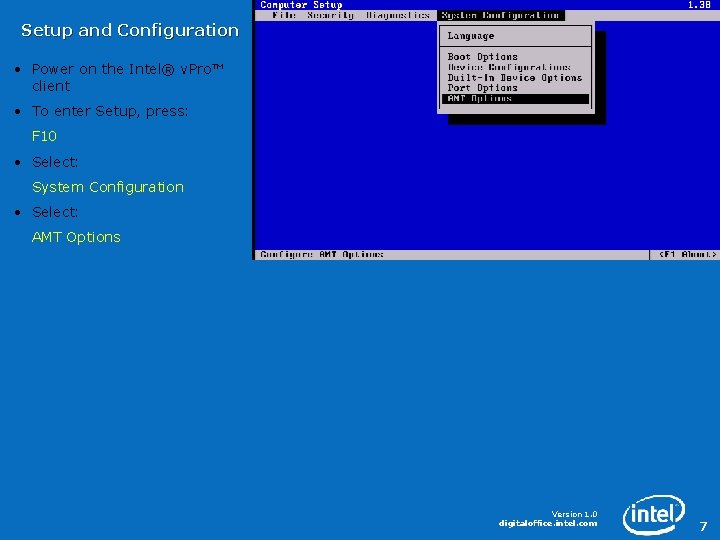Select highlighted AMT Options entry

[515, 99]
